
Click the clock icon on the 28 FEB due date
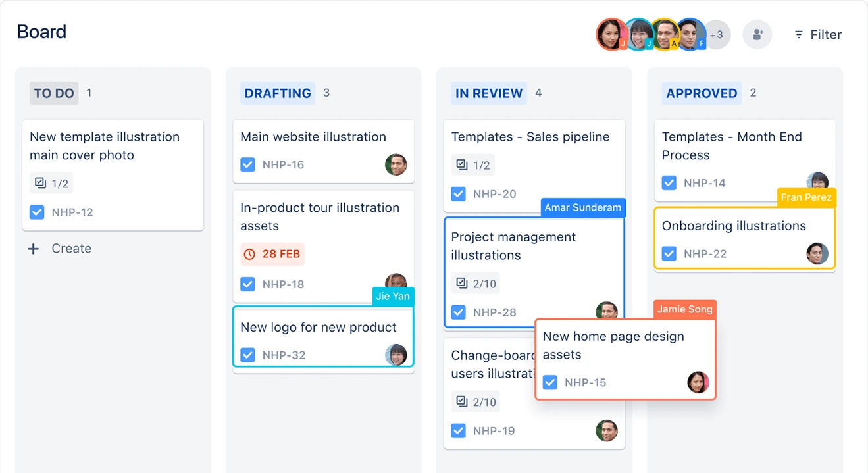point(250,254)
